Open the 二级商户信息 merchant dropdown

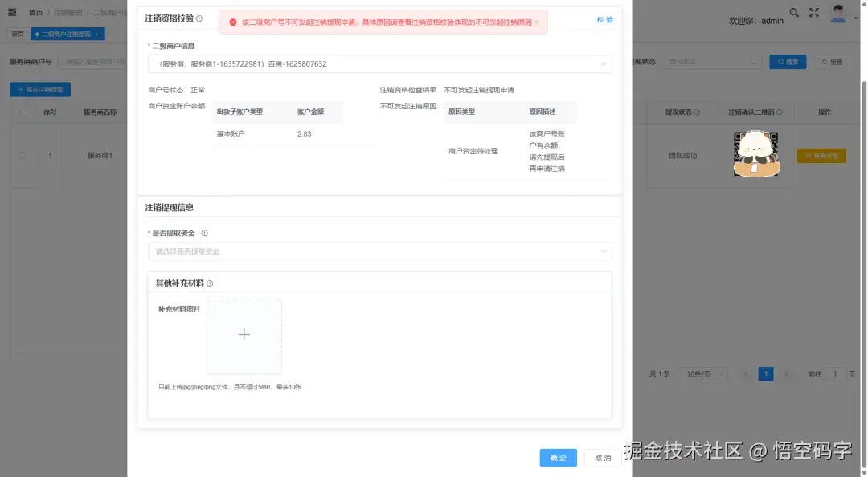(x=378, y=63)
